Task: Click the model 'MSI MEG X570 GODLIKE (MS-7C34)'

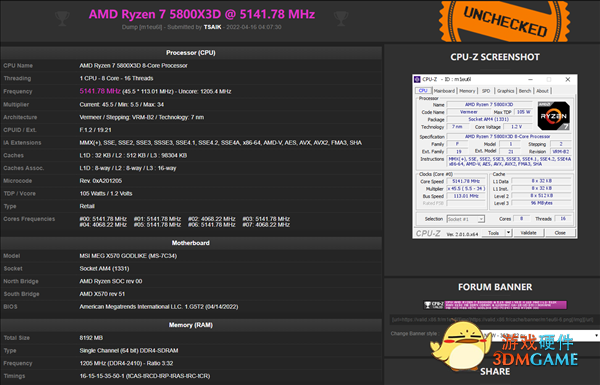Action: [x=128, y=256]
